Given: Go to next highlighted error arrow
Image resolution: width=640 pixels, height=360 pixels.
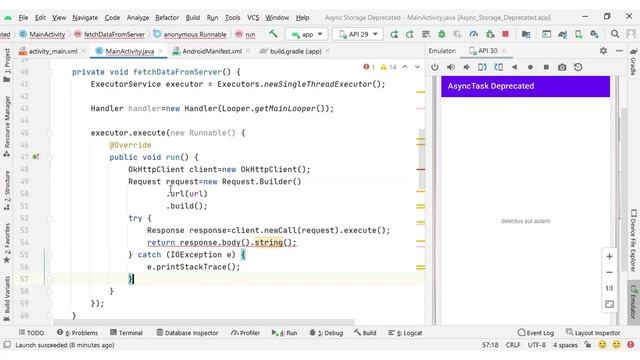Looking at the screenshot, I should [417, 67].
